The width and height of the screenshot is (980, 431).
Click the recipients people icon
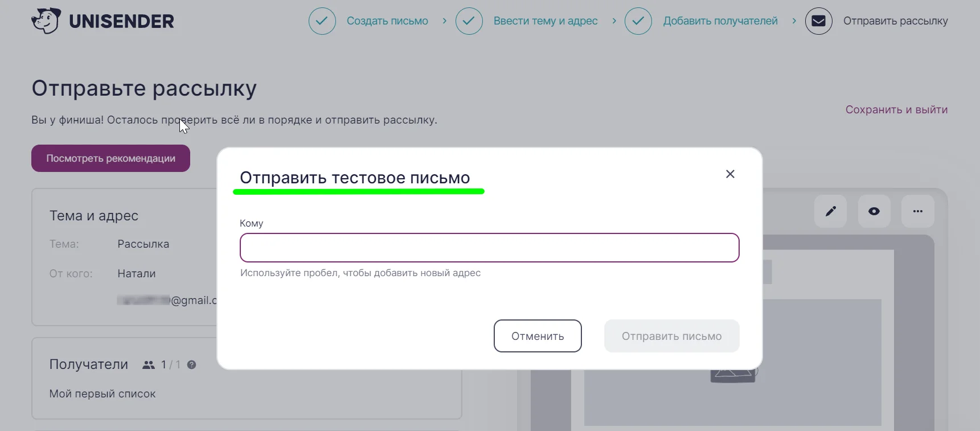pyautogui.click(x=149, y=365)
